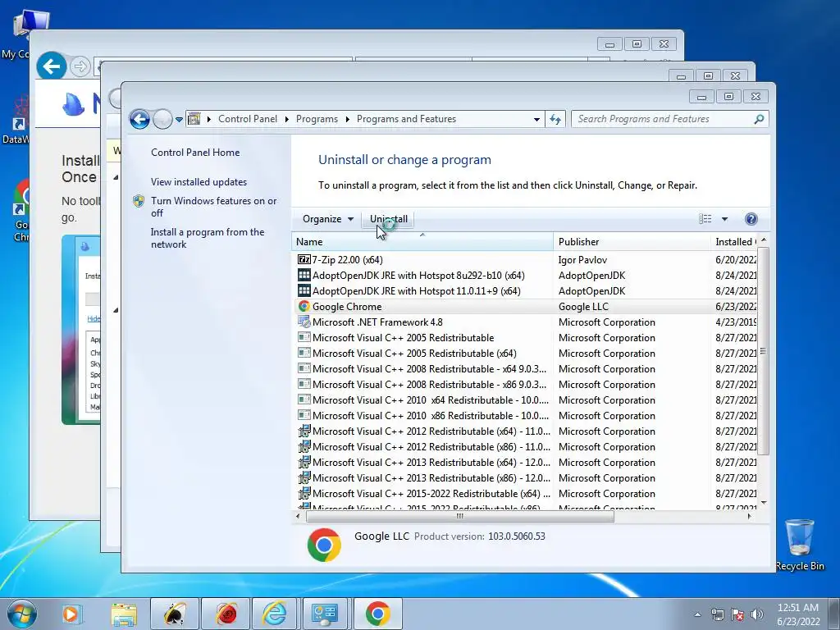Viewport: 840px width, 630px height.
Task: Expand the arrow after Programs breadcrumb
Action: (347, 119)
